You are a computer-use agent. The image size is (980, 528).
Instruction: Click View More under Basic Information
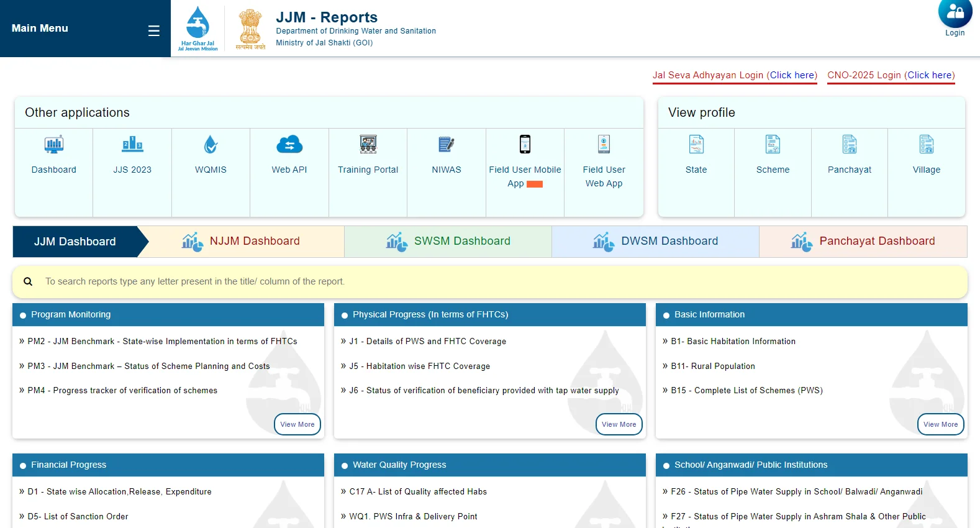941,424
